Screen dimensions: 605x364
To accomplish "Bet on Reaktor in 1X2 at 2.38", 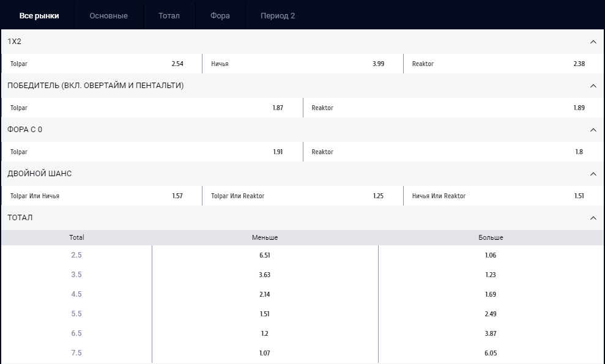I will pyautogui.click(x=503, y=64).
